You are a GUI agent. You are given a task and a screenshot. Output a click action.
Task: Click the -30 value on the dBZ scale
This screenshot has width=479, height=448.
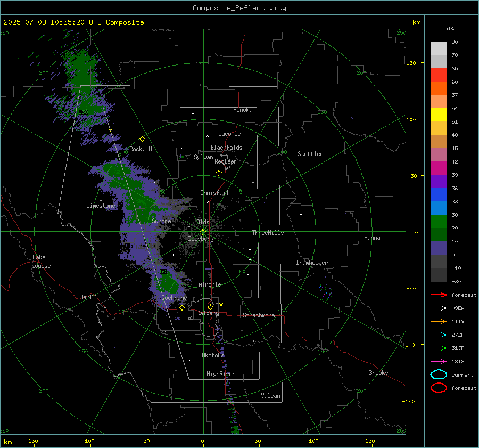456,281
